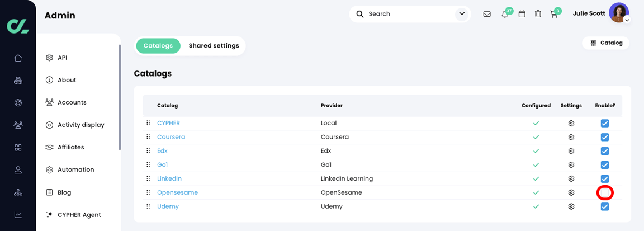Open Julie Scott profile menu

(x=618, y=13)
